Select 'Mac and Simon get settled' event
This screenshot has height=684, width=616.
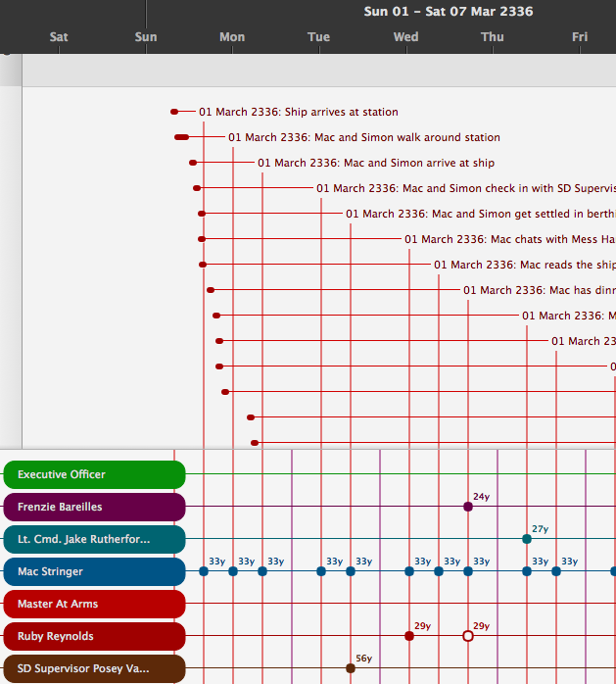click(x=480, y=214)
